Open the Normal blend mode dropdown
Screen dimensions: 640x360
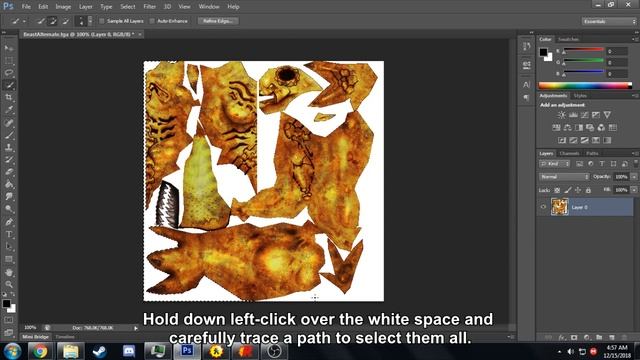click(x=564, y=177)
